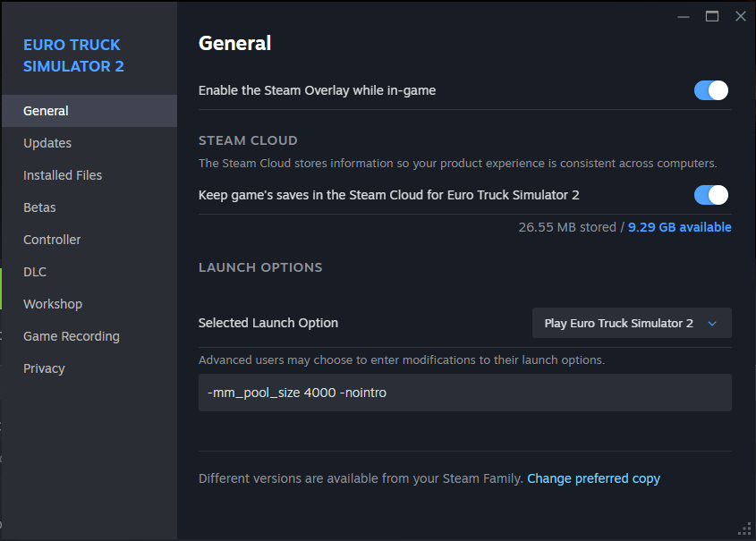Maximize the properties window
756x541 pixels.
(712, 16)
